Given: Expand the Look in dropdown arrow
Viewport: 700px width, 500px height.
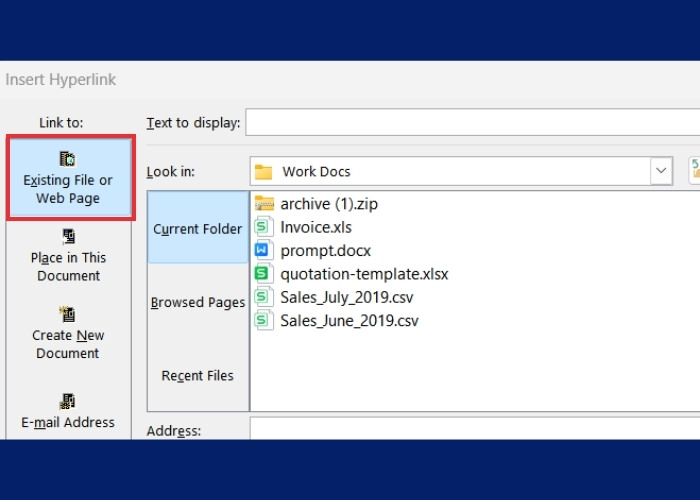Looking at the screenshot, I should tap(661, 171).
